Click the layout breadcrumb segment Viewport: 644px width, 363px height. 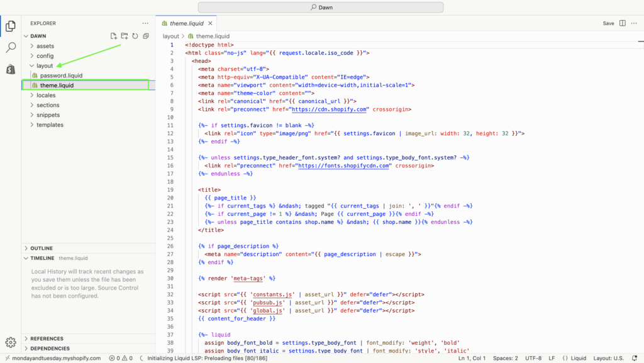[170, 36]
